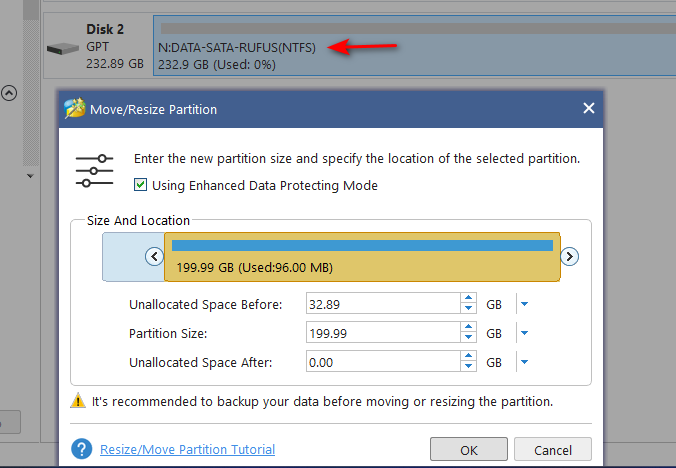676x468 pixels.
Task: Click the yellow 199.99 GB partition block
Action: tap(362, 257)
